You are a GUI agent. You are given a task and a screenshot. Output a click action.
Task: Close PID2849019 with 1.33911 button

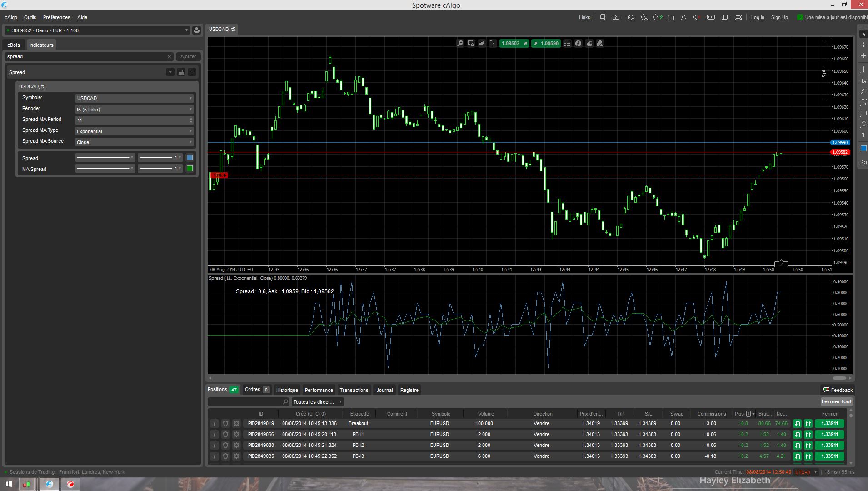[x=829, y=423]
